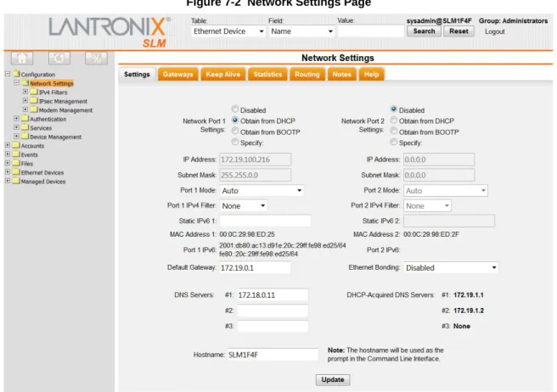Open Managed Devices in the tree

click(x=43, y=182)
